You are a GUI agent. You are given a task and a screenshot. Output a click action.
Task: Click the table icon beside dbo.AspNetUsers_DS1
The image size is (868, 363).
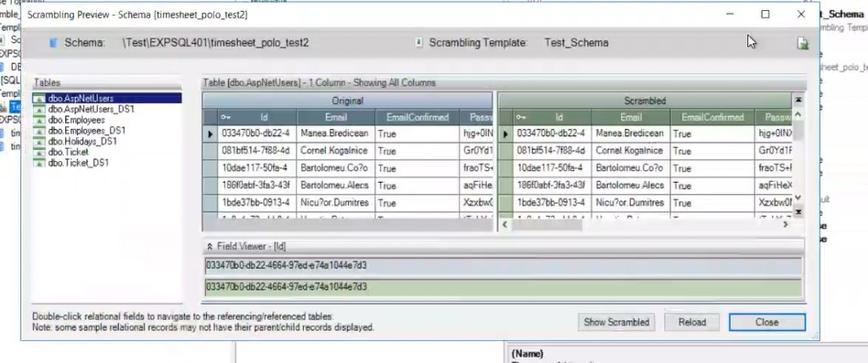(39, 110)
